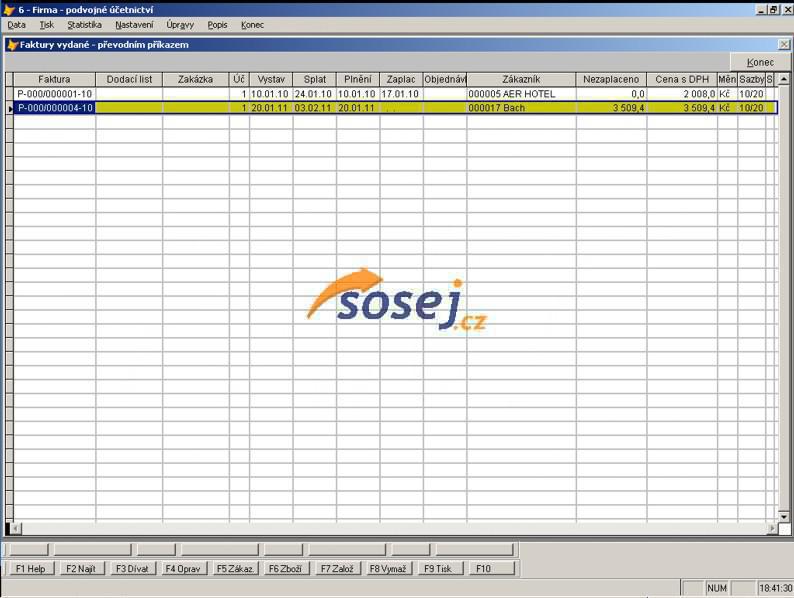The image size is (794, 598).
Task: Close the Faktury vydané inner window
Action: (784, 44)
